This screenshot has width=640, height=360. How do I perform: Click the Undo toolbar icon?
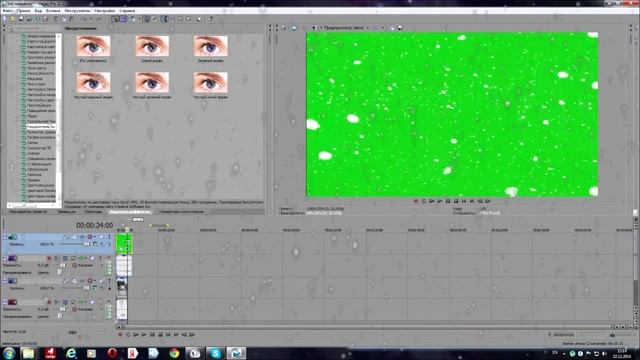pos(84,19)
